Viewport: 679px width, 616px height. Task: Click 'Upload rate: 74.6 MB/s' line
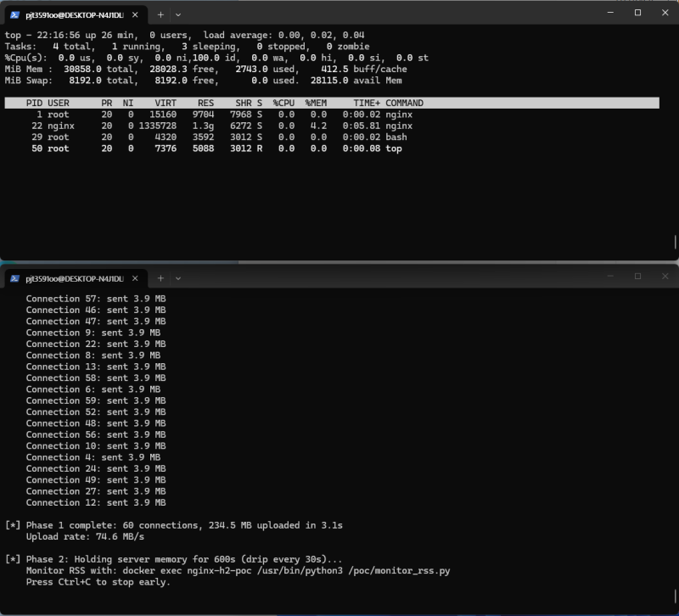[x=85, y=537]
